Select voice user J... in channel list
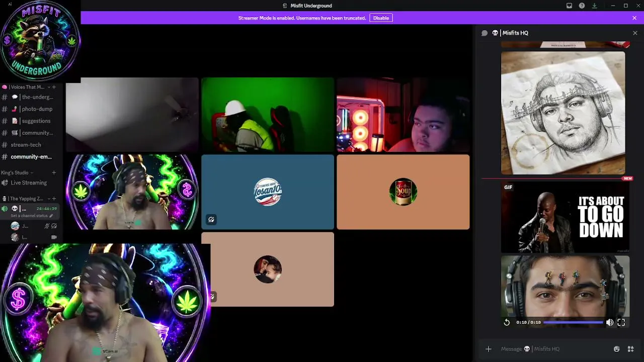 point(33,226)
